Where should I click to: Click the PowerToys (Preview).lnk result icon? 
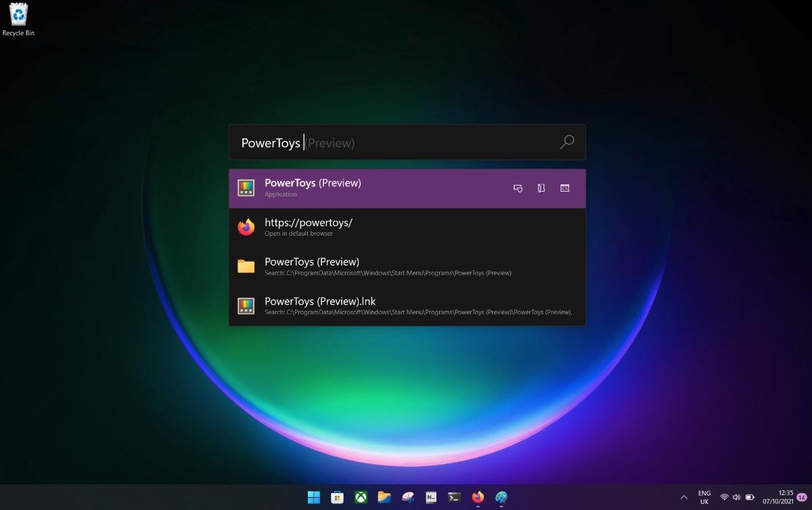point(246,306)
